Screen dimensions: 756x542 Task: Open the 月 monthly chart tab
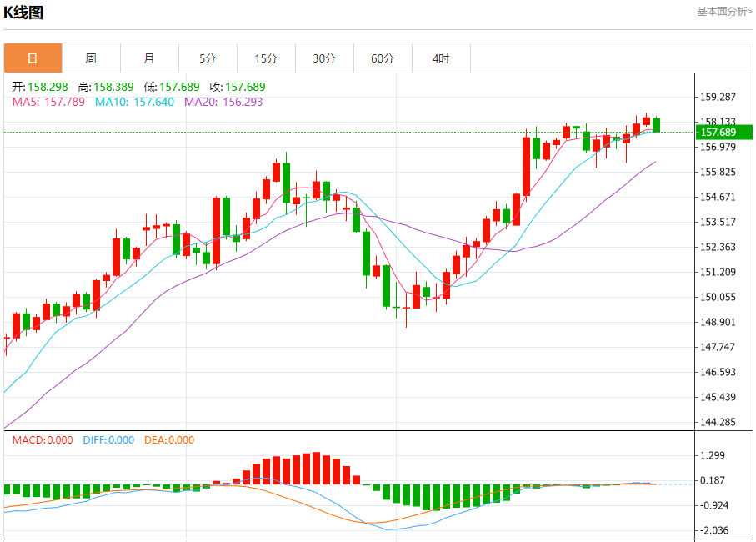[x=149, y=58]
